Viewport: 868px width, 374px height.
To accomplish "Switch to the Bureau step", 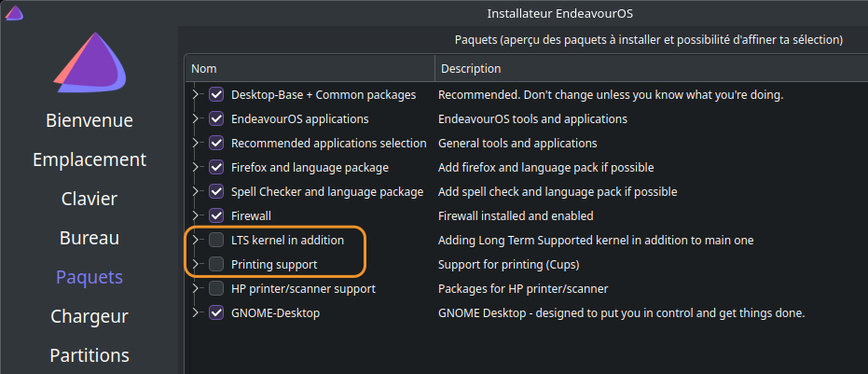I will click(90, 238).
